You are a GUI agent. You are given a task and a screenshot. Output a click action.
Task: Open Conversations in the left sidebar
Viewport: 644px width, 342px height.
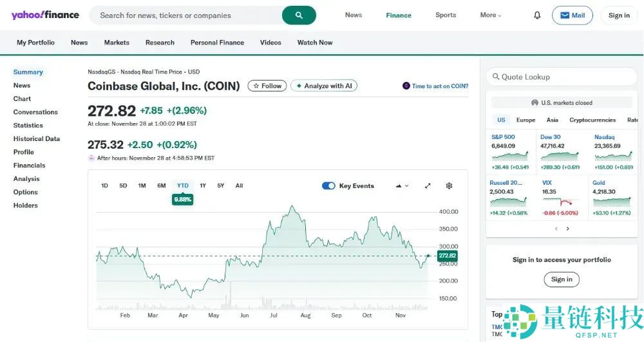click(x=35, y=112)
